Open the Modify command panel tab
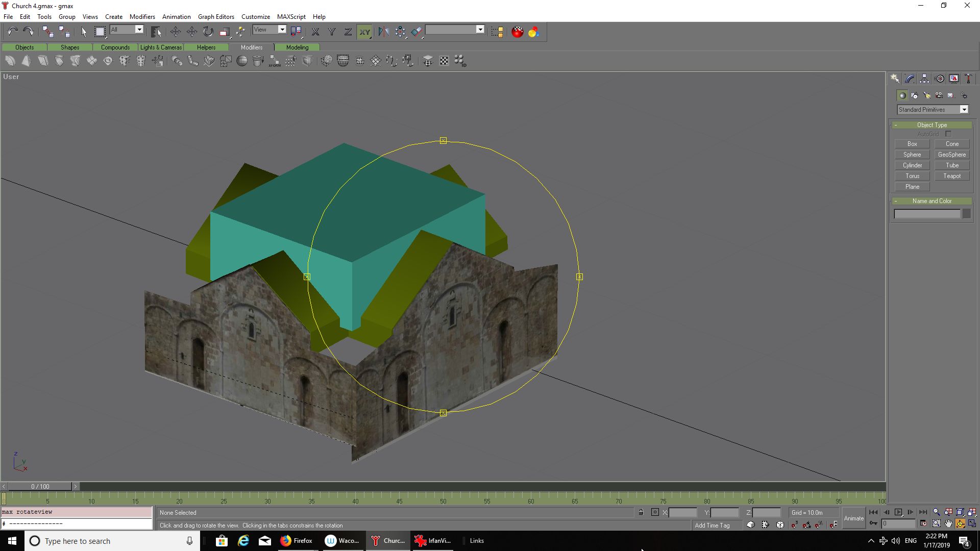The width and height of the screenshot is (980, 551). point(910,79)
